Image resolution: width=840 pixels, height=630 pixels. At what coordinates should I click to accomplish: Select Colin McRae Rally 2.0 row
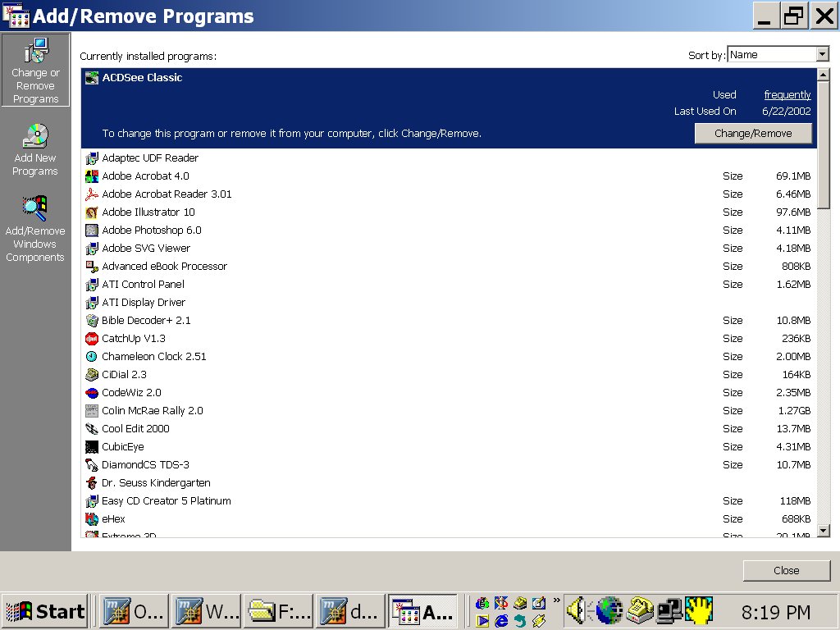coord(449,411)
